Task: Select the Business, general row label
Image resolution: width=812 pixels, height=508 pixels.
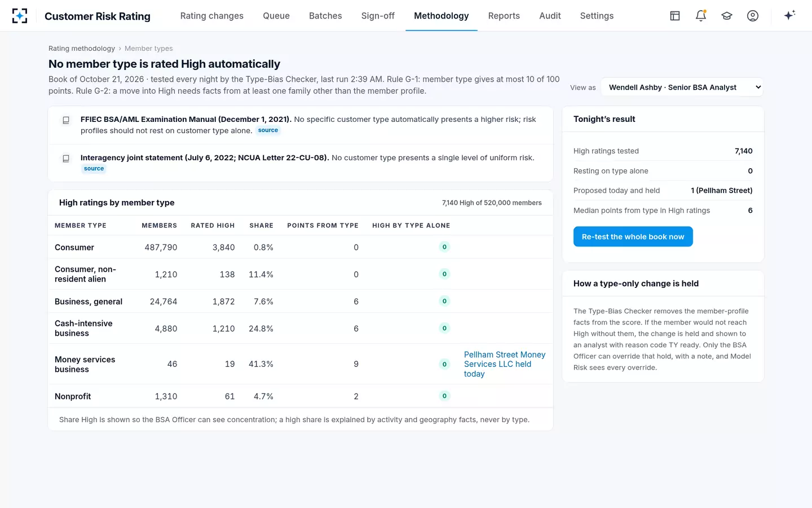Action: point(89,301)
